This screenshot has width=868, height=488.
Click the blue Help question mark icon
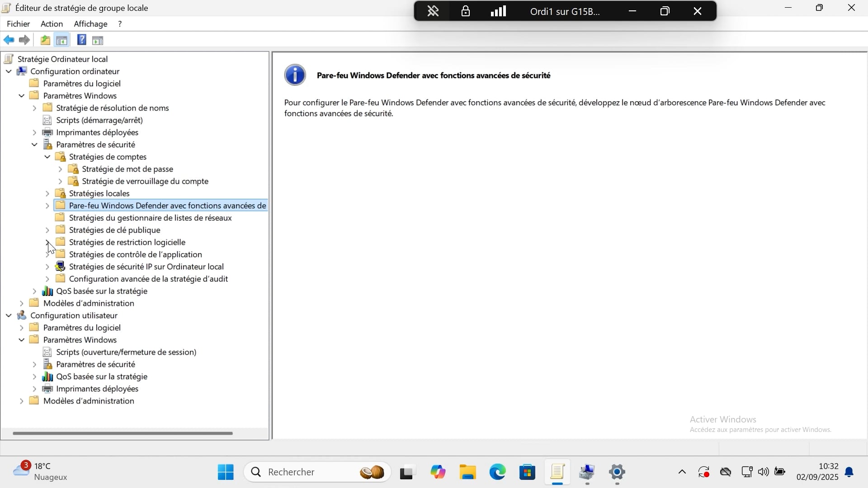(x=81, y=40)
